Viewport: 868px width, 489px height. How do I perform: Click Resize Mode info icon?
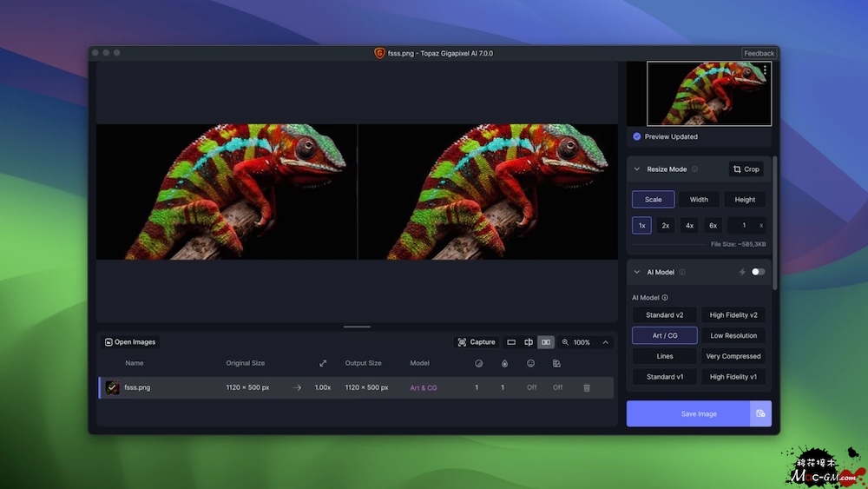(694, 169)
